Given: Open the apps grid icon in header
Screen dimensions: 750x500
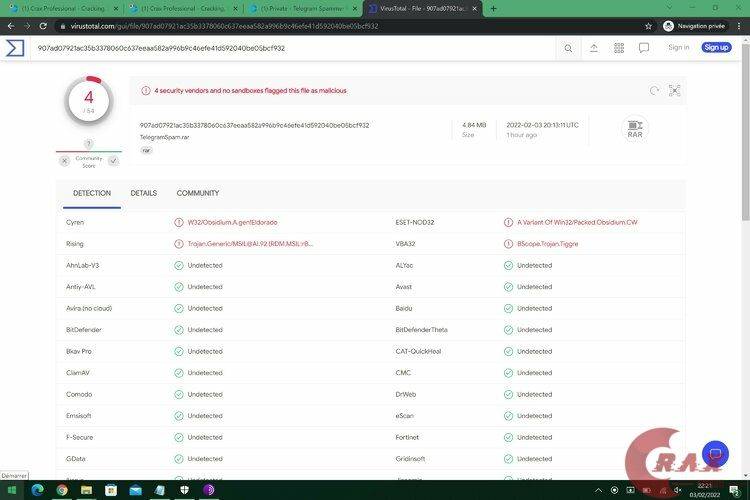Looking at the screenshot, I should [x=619, y=48].
